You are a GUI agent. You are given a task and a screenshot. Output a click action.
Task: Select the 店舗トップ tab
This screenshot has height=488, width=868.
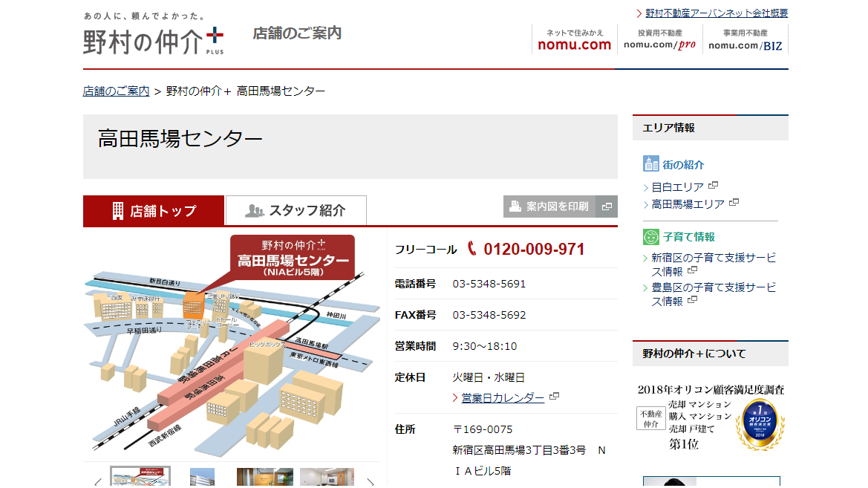pos(154,211)
